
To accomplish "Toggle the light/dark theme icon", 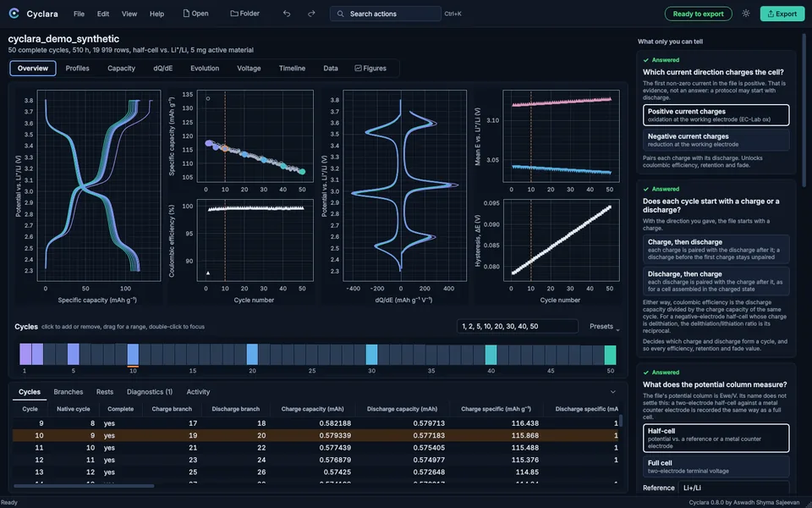I will click(x=746, y=14).
